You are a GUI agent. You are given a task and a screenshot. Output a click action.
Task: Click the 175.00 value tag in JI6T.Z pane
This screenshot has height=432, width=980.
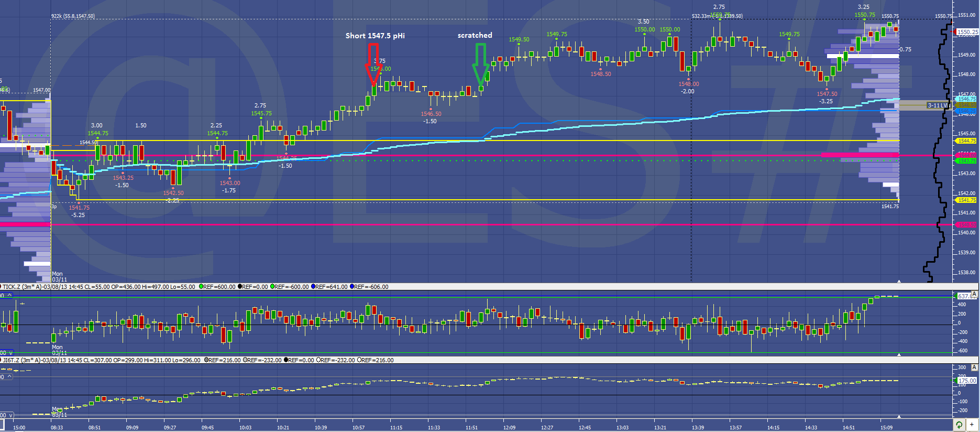tap(967, 381)
